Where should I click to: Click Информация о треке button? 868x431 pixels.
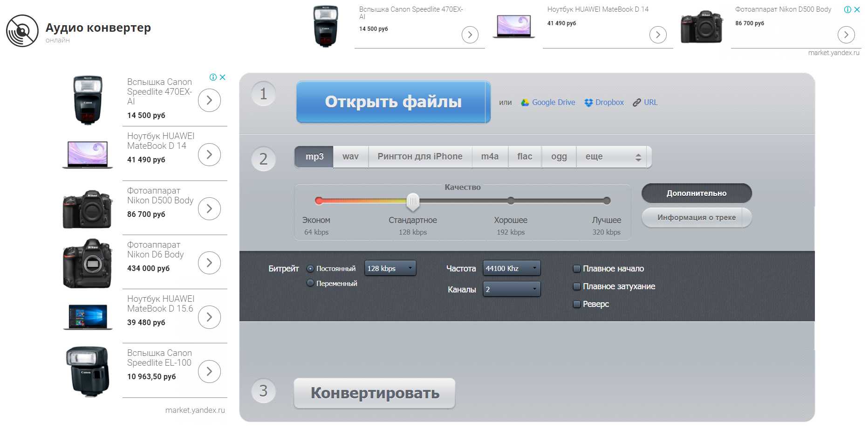(697, 217)
